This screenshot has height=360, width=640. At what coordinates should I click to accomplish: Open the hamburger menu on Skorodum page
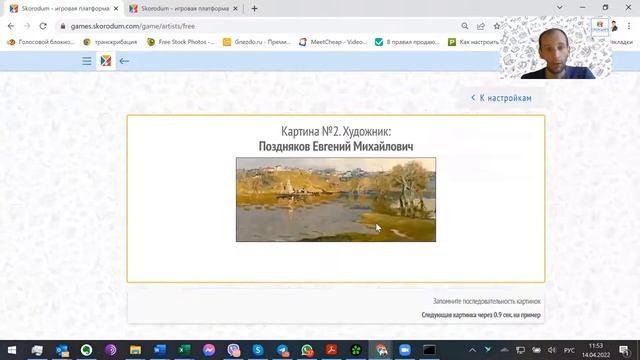click(x=87, y=61)
